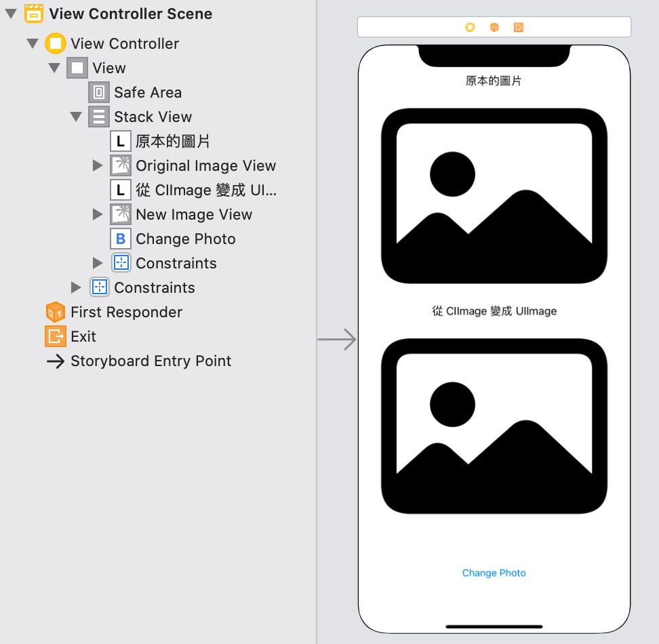Image resolution: width=659 pixels, height=644 pixels.
Task: Select the Safe Area layout guide icon
Action: click(98, 92)
